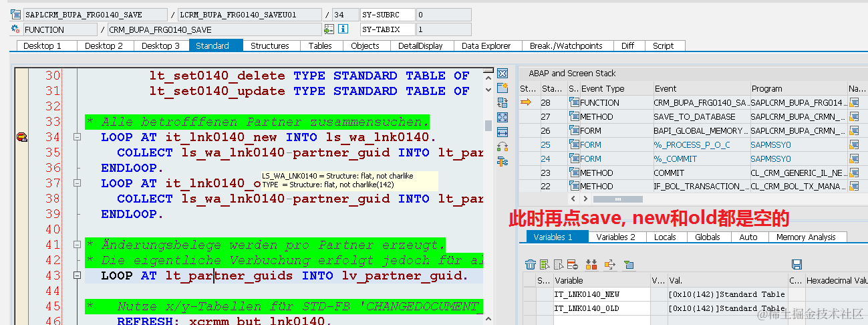This screenshot has width=868, height=325.
Task: Click the breakpoint icon at line 34
Action: coord(22,137)
